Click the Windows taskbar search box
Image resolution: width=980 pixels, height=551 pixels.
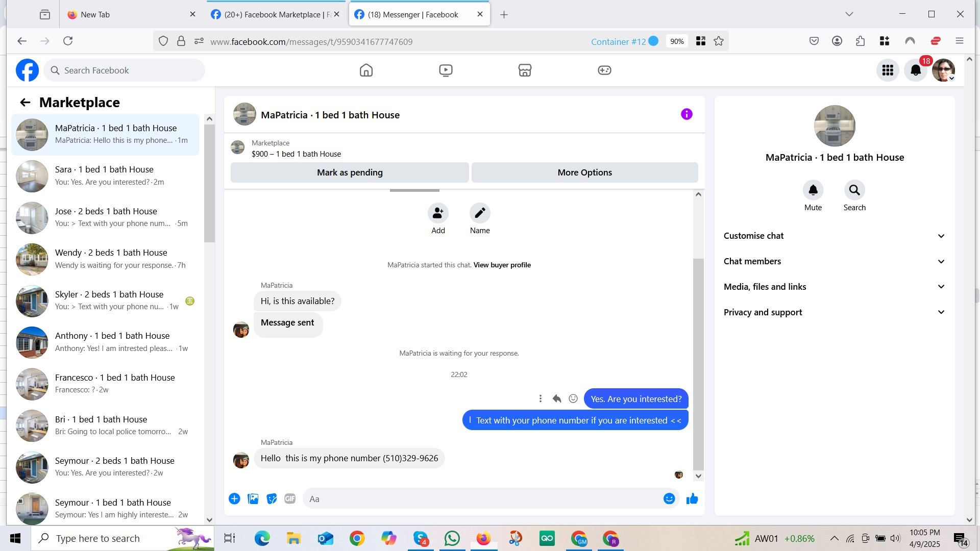[122, 539]
